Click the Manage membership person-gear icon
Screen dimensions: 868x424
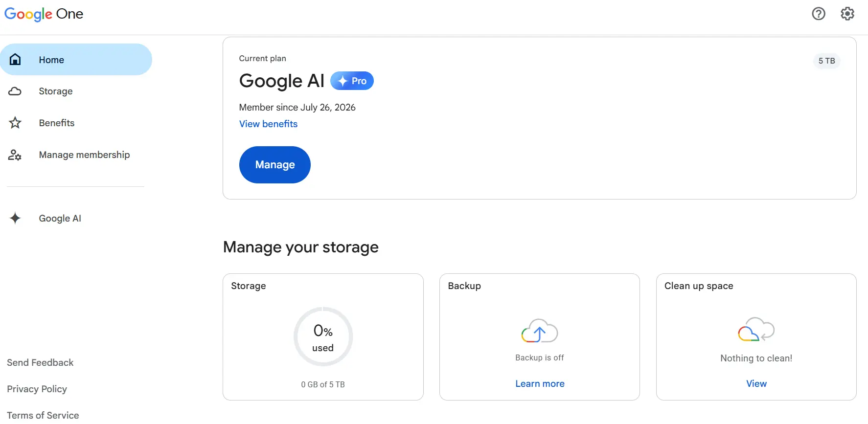click(x=15, y=155)
